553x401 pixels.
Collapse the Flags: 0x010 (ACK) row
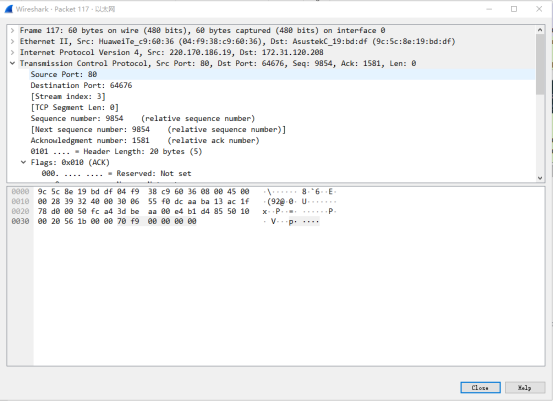(23, 162)
